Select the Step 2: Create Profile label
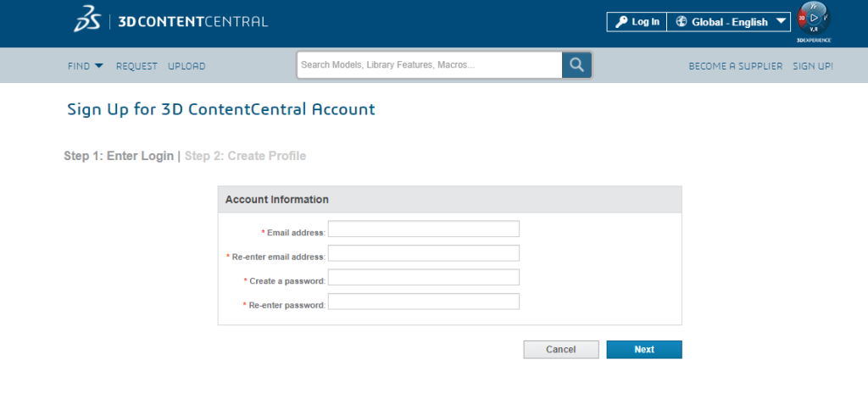The height and width of the screenshot is (404, 868). [x=245, y=156]
